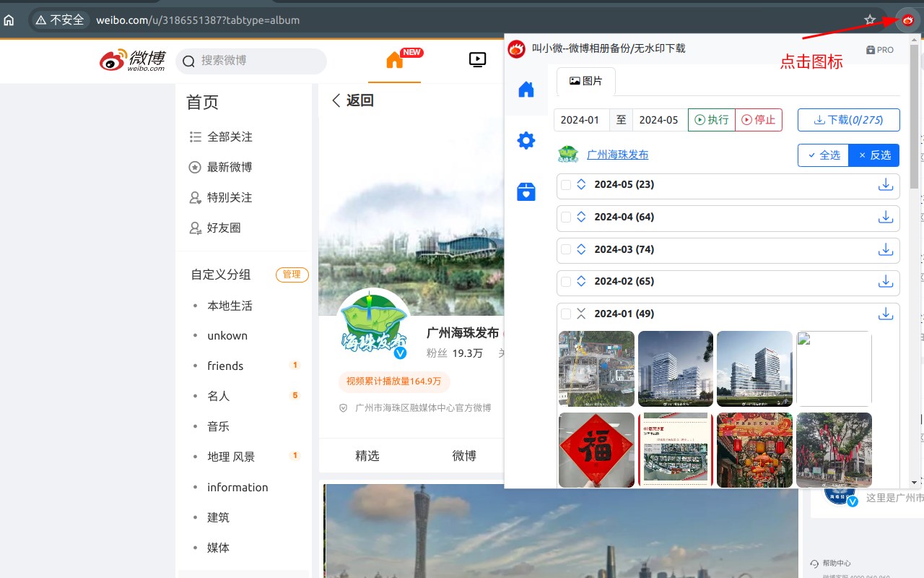Open the Weibo home feed icon with NEW badge

(x=395, y=60)
